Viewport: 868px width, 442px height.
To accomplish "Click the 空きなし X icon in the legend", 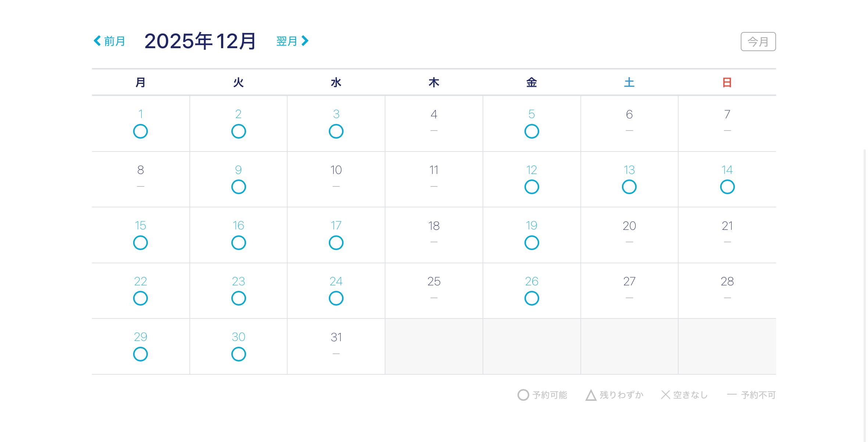I will pos(665,395).
